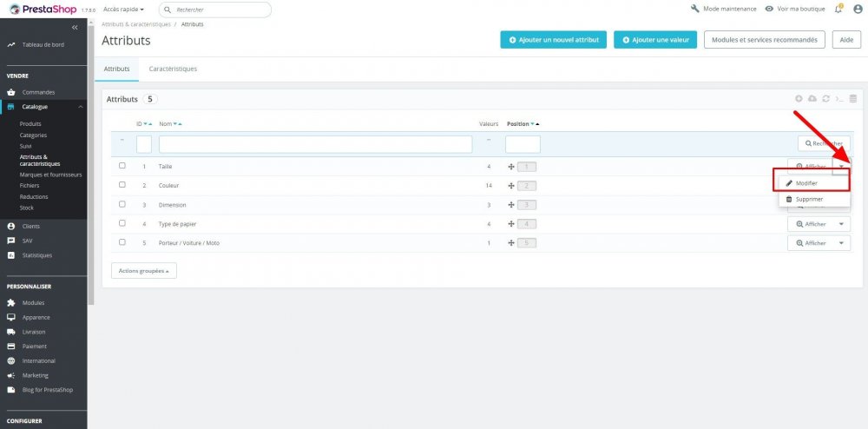The width and height of the screenshot is (868, 429).
Task: Open the Paiement sidebar section
Action: [x=35, y=346]
